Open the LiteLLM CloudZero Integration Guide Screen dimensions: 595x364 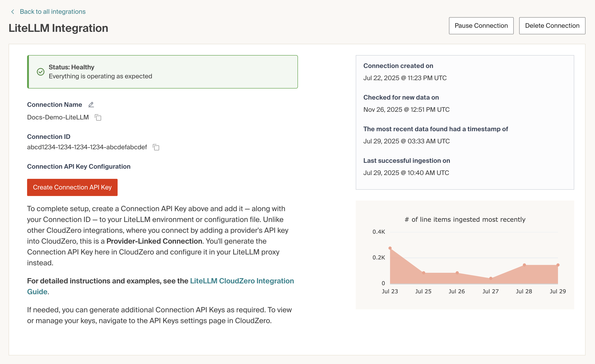click(x=242, y=281)
